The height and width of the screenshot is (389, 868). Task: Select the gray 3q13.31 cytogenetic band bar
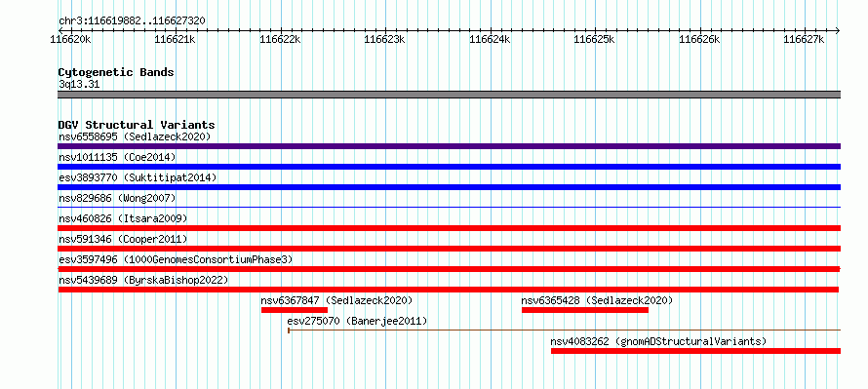[449, 95]
